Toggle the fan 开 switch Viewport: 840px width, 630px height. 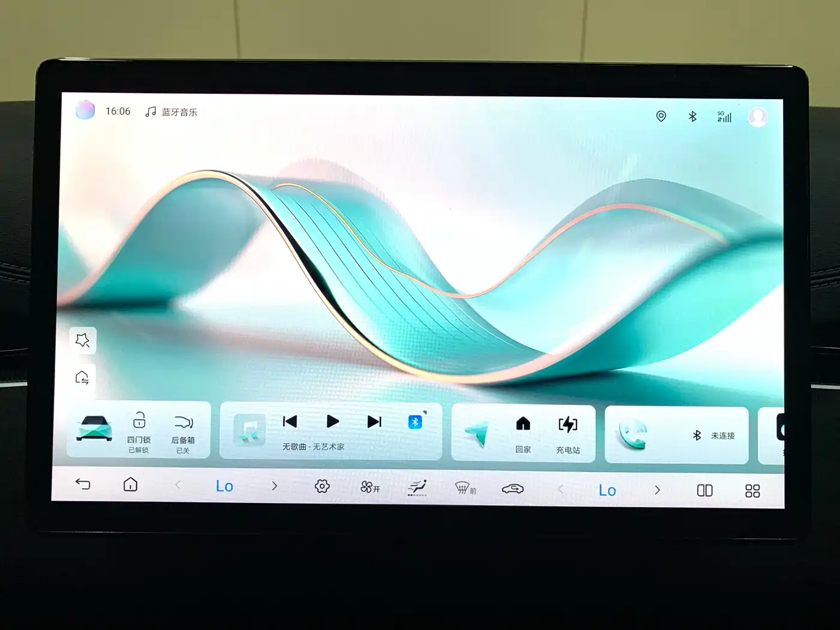370,487
